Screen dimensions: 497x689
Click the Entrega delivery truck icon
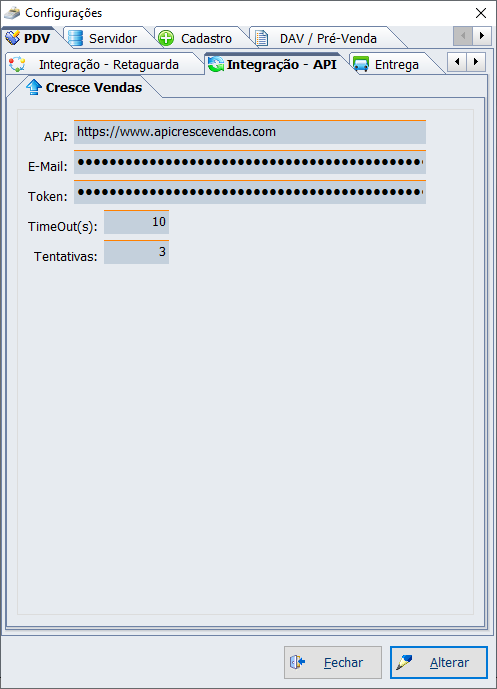click(x=361, y=64)
